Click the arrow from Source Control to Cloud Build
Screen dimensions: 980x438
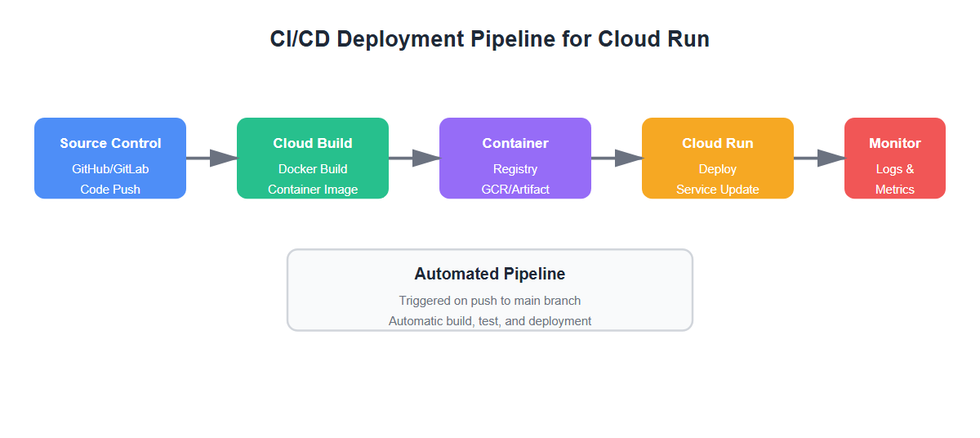point(212,159)
